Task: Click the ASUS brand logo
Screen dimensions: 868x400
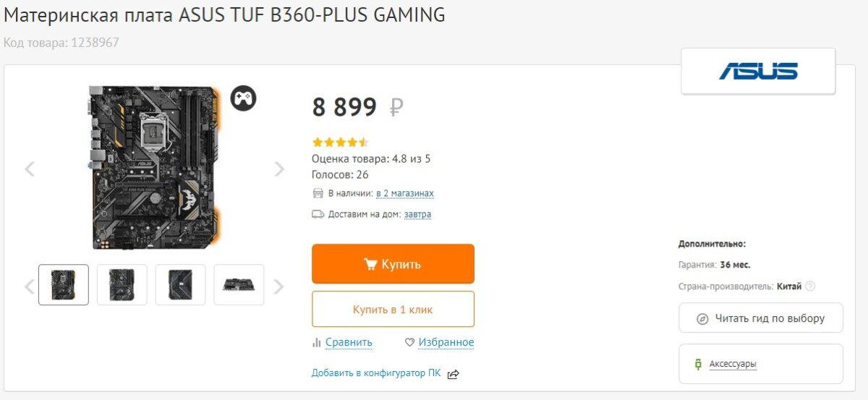Action: [x=758, y=71]
